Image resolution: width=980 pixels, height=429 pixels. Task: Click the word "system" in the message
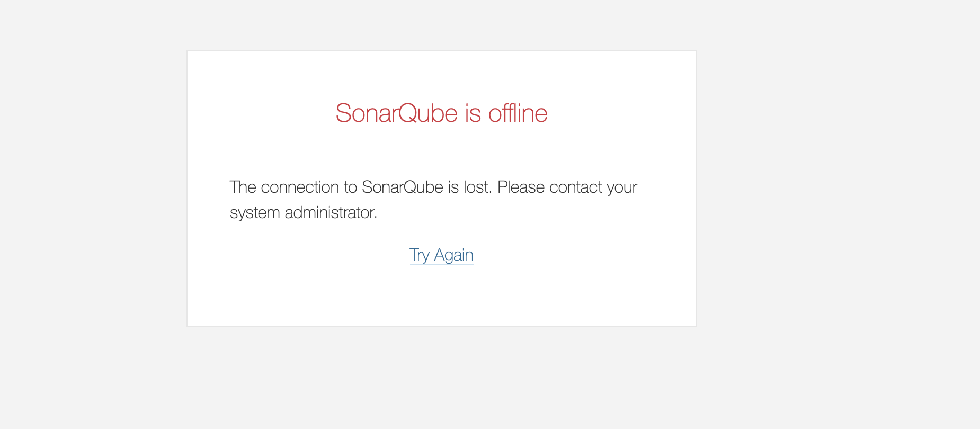[254, 213]
